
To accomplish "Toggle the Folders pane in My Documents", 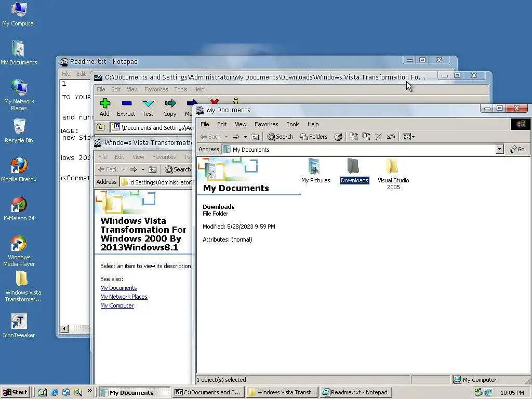I will click(x=314, y=137).
